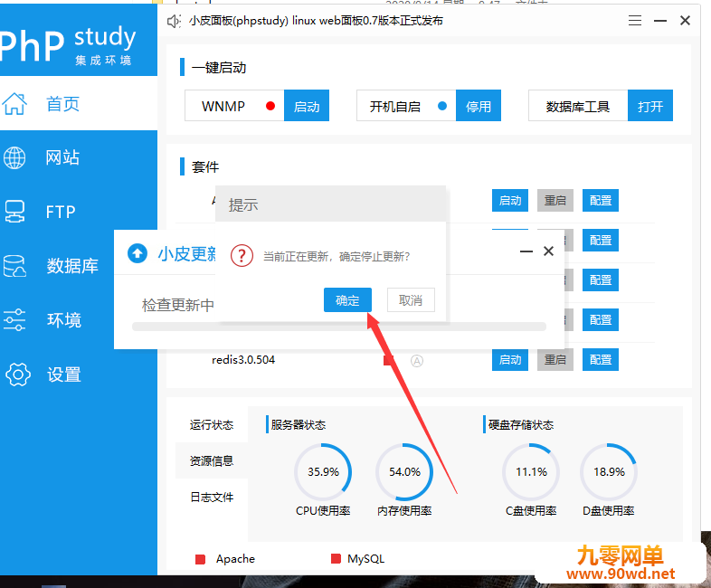Click the PhP study logo
This screenshot has width=711, height=588.
[68, 45]
